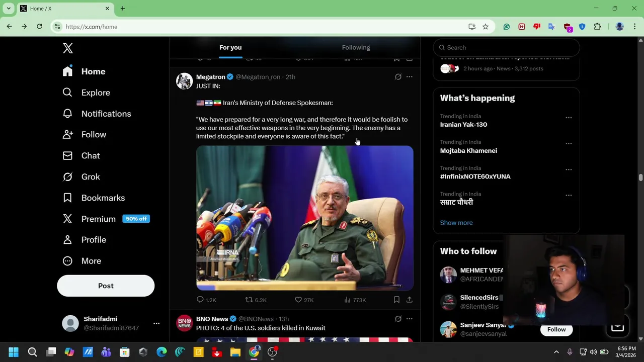Close the Home / X tab
This screenshot has height=362, width=644.
click(107, 9)
